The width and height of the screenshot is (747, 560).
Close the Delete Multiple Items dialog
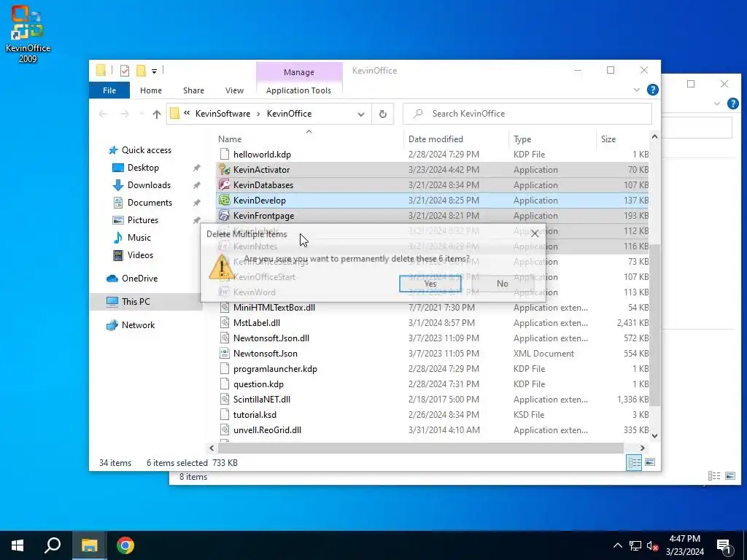tap(535, 234)
